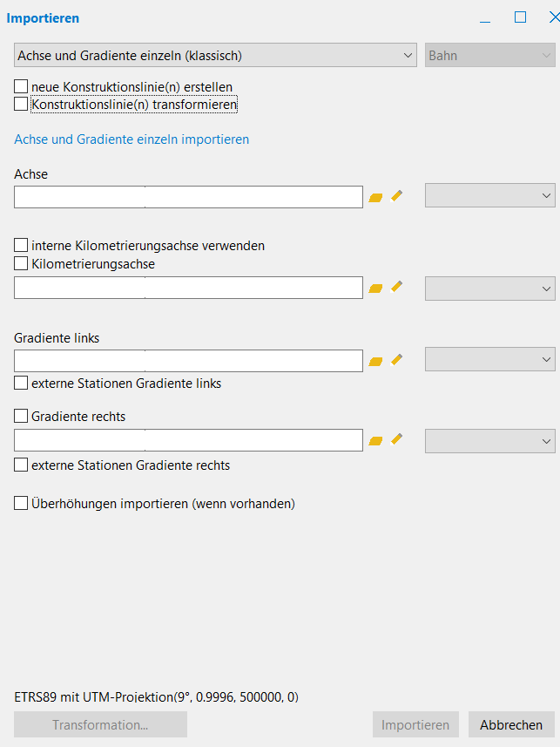Enable neue Konstruktionslinie(n) erstellen checkbox
The height and width of the screenshot is (747, 560).
[21, 87]
